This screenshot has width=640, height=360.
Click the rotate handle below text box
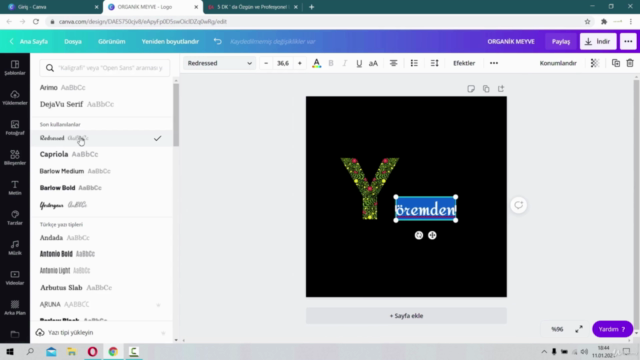pos(419,235)
